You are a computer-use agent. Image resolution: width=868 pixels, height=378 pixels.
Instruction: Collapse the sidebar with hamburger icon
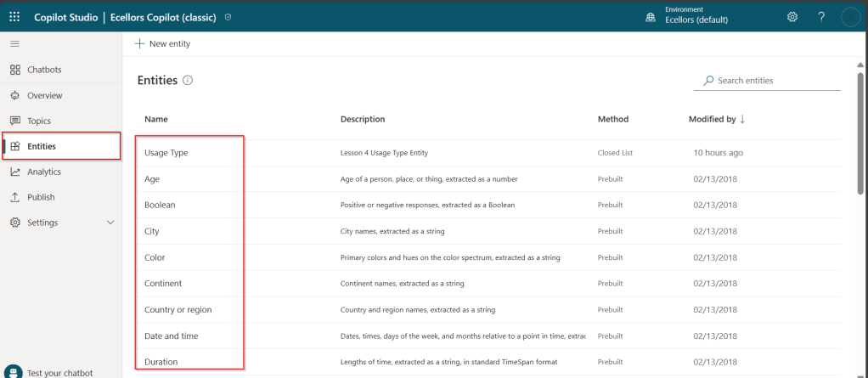click(x=14, y=43)
